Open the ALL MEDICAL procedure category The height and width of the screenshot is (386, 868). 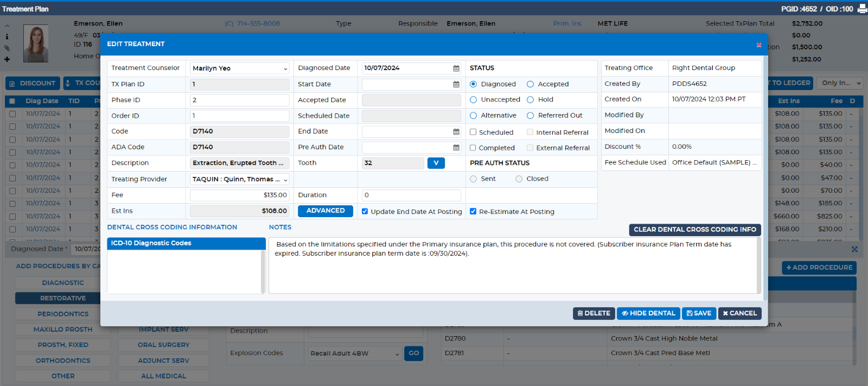[x=163, y=376]
